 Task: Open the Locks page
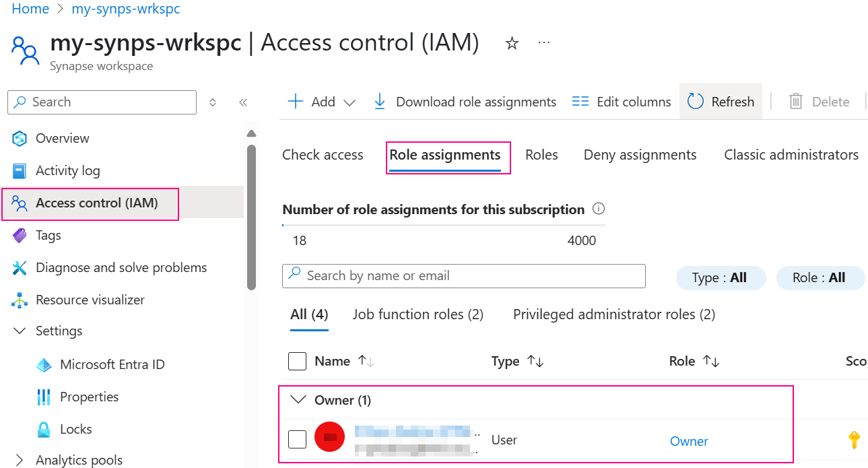tap(75, 429)
